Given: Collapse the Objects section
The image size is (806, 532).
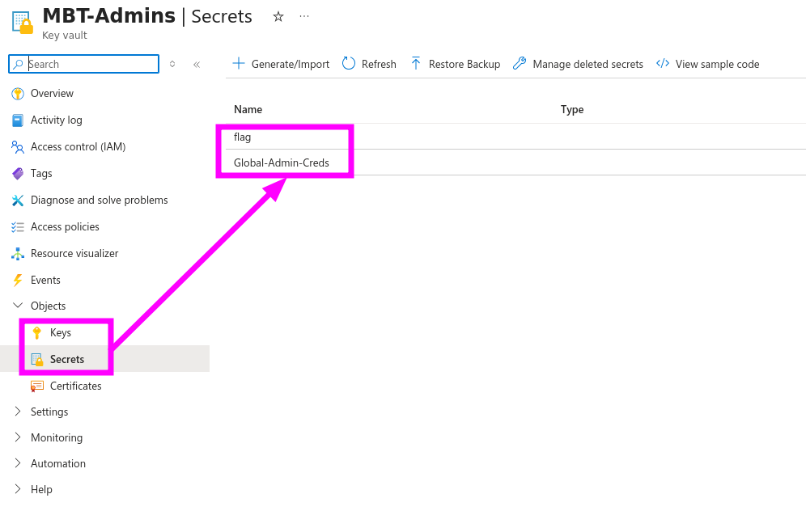Looking at the screenshot, I should coord(18,306).
